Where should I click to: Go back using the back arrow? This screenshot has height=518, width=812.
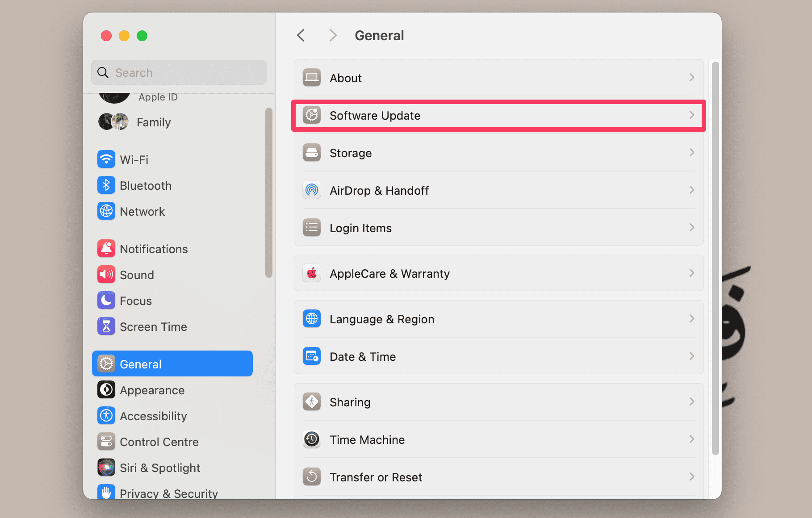point(301,35)
